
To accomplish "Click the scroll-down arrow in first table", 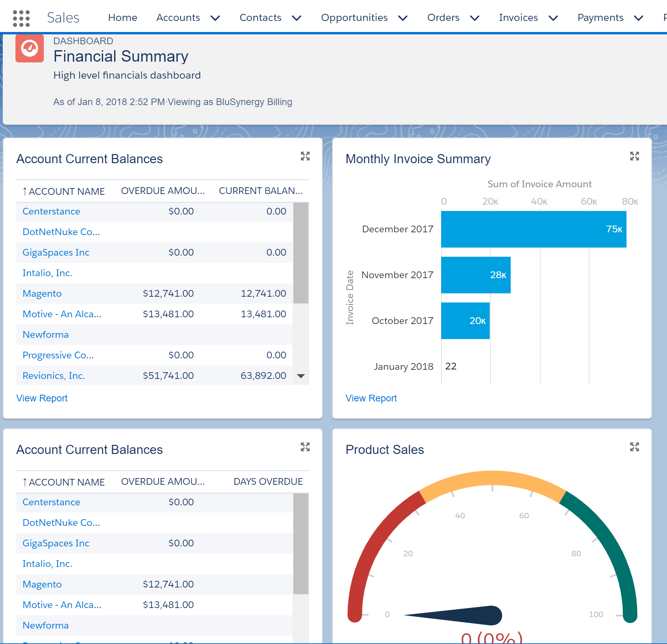I will pos(301,376).
